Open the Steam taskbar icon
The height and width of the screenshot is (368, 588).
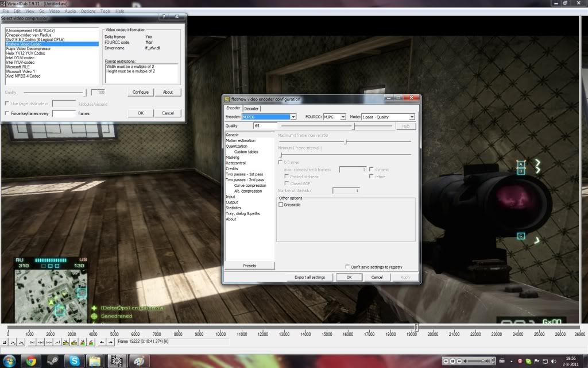(x=52, y=361)
